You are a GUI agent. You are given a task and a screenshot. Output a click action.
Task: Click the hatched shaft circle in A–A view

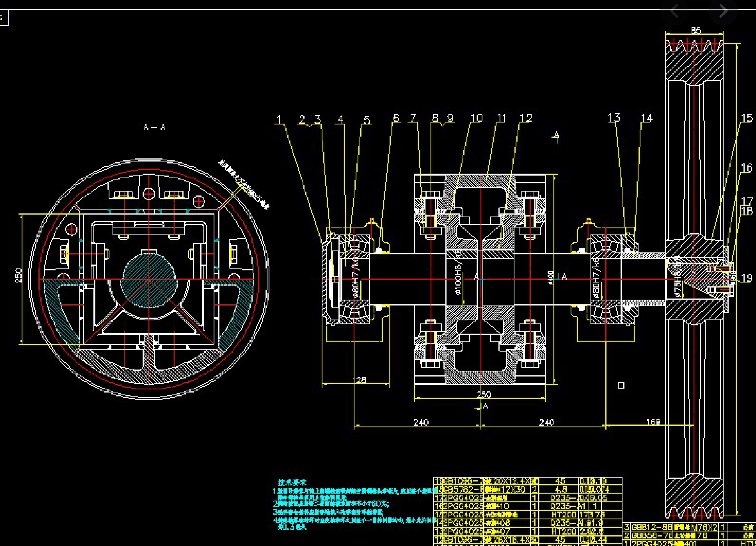(x=149, y=279)
